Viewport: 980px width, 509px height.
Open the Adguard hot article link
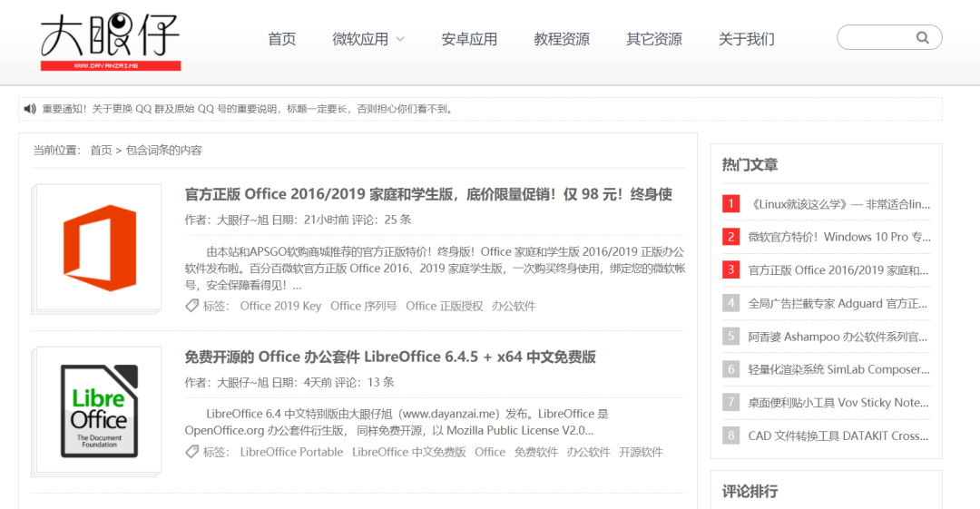click(838, 303)
